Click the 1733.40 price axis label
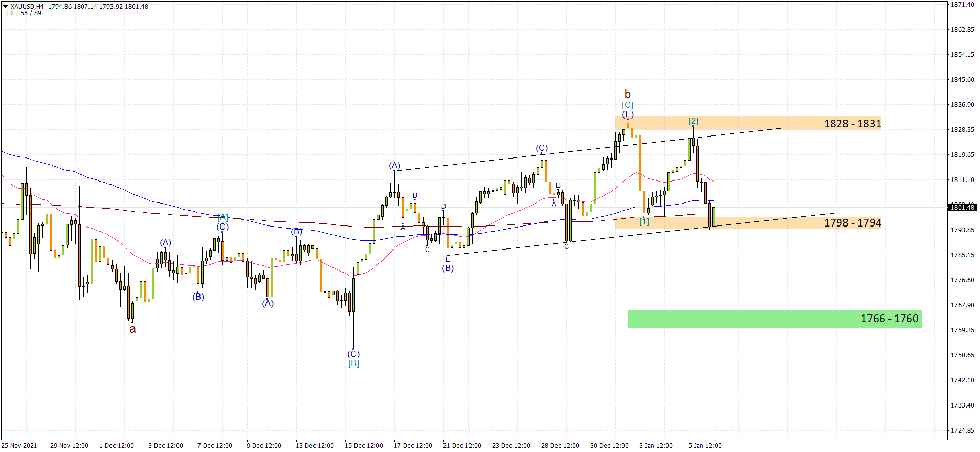The height and width of the screenshot is (452, 980). (x=962, y=405)
